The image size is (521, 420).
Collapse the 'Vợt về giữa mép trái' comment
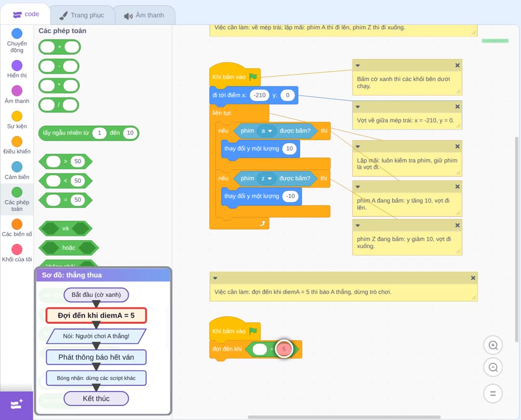(x=357, y=107)
